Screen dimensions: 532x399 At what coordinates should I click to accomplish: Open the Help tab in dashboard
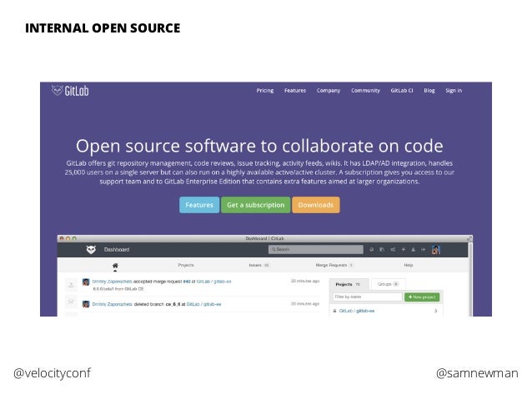[409, 265]
